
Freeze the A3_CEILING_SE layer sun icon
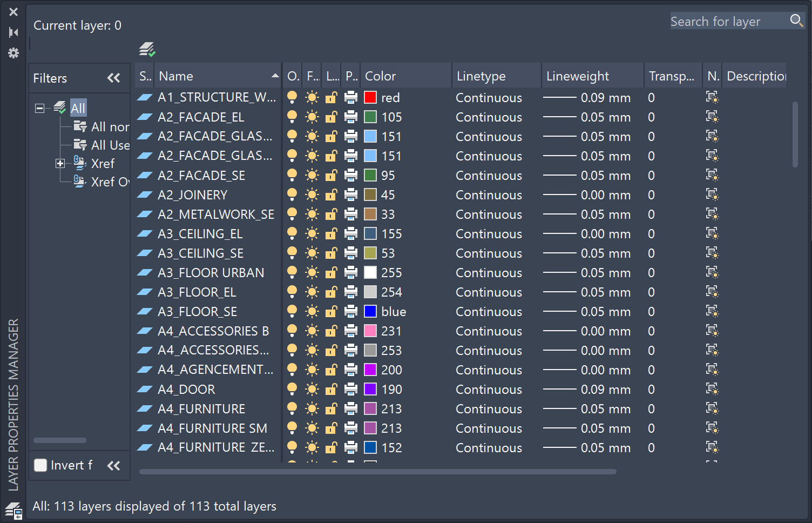click(312, 253)
